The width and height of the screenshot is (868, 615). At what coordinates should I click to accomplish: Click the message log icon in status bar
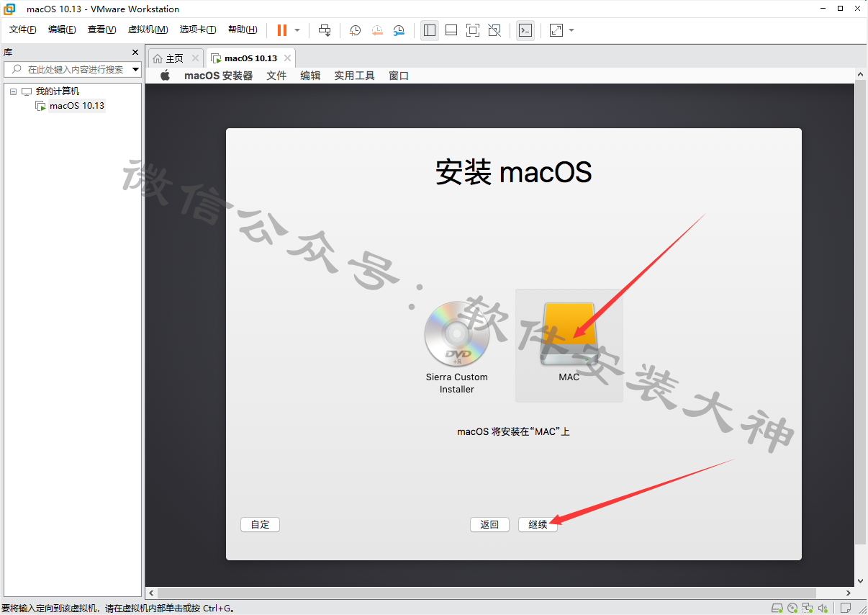(x=846, y=609)
